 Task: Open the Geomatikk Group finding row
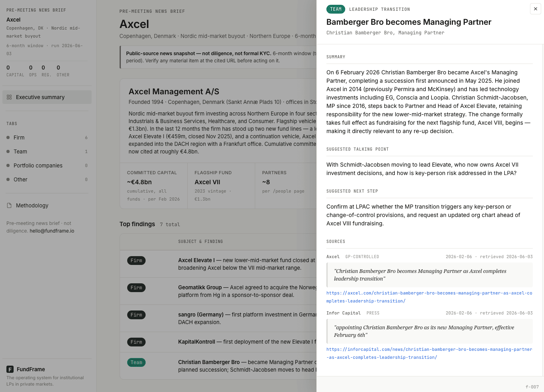218,291
